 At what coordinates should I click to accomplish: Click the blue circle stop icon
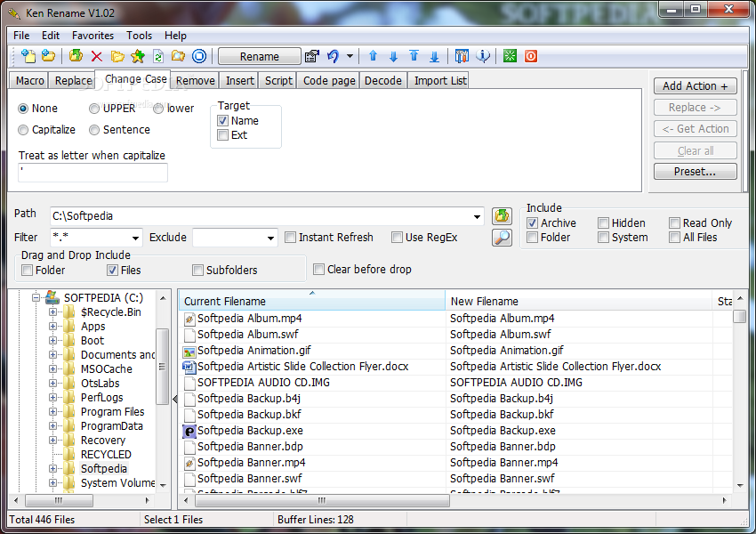pos(199,56)
